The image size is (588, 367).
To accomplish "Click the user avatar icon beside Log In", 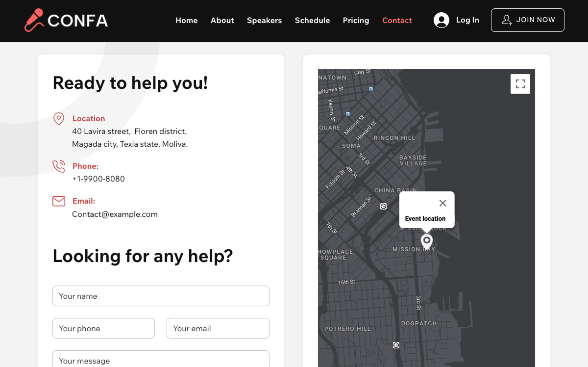I will 441,20.
